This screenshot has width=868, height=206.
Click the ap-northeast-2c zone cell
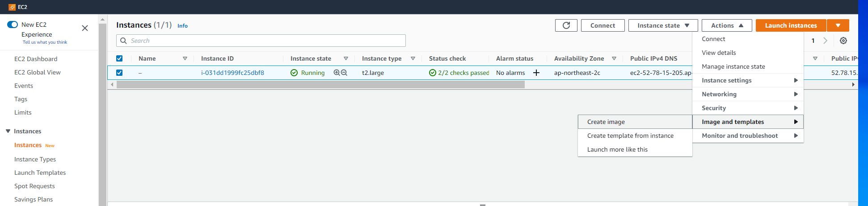pos(577,73)
